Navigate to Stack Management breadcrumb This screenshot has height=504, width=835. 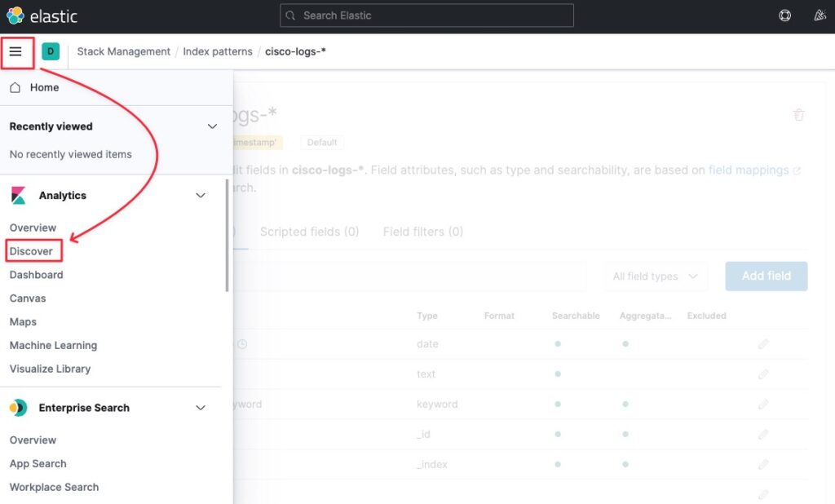[x=124, y=51]
